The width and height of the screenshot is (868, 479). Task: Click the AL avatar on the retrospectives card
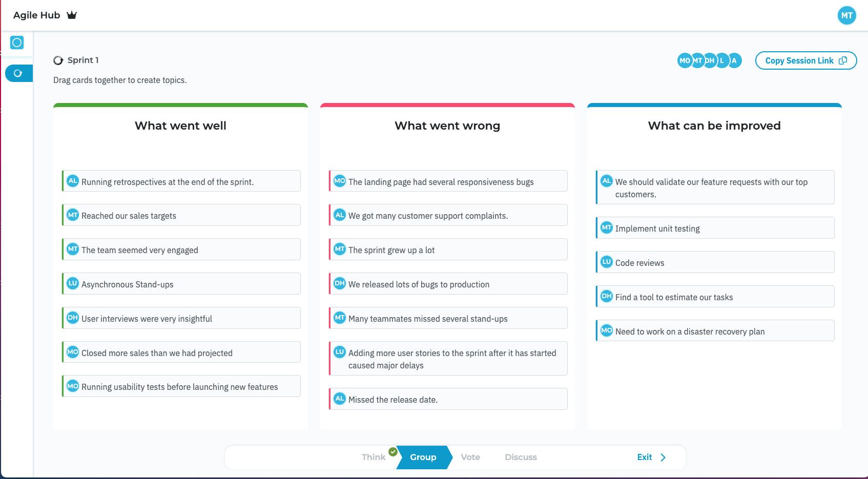(x=72, y=181)
